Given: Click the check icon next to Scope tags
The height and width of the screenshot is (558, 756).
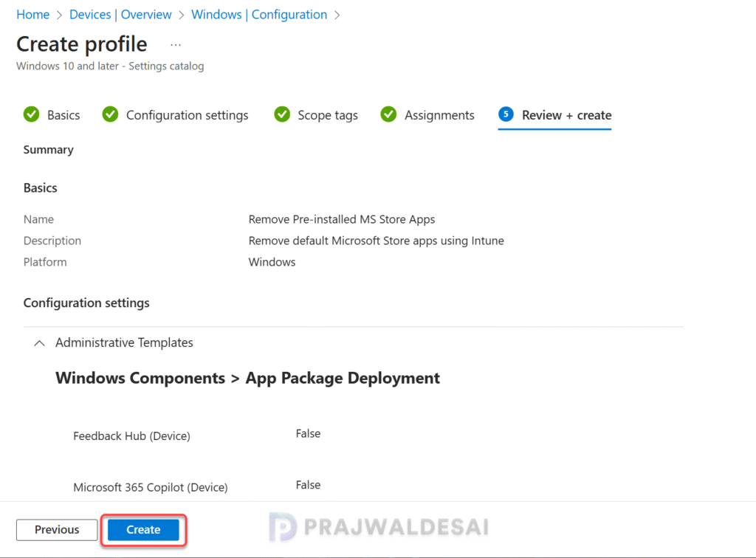Looking at the screenshot, I should coord(282,114).
